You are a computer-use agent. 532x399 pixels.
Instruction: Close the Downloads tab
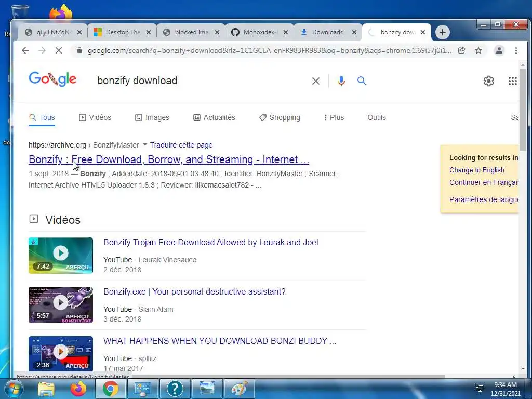(x=354, y=32)
